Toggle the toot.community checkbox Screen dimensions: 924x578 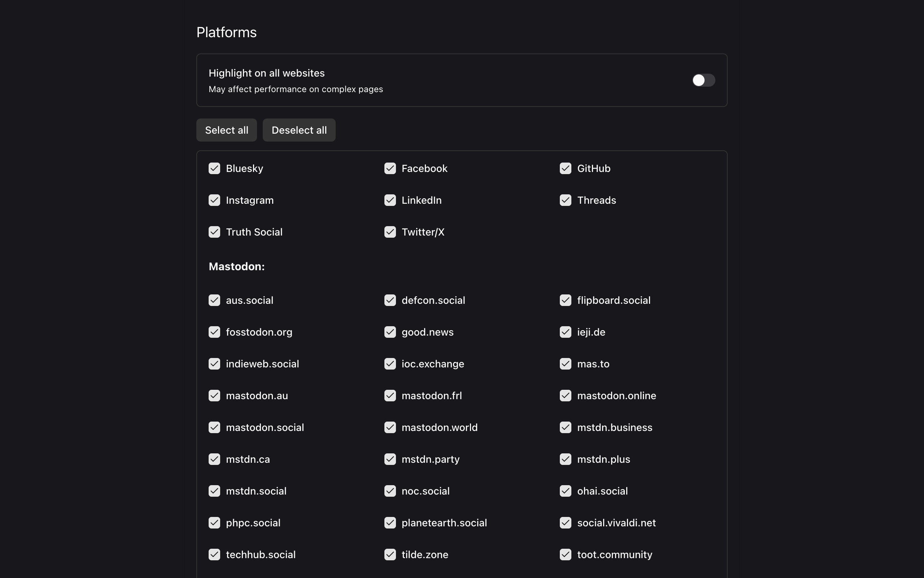(566, 554)
